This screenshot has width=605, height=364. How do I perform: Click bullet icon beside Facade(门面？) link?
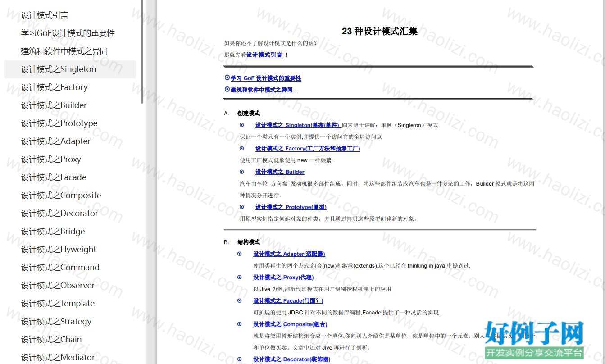(240, 300)
